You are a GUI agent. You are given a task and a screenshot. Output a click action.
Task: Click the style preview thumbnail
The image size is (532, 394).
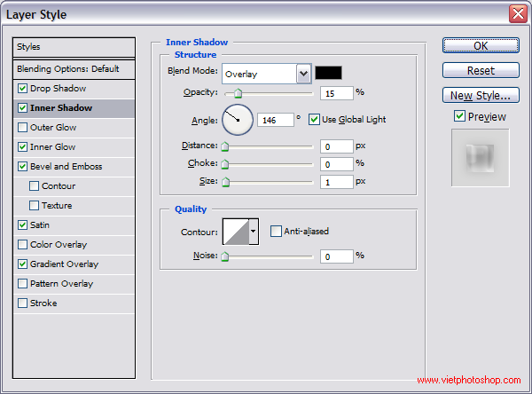point(480,158)
